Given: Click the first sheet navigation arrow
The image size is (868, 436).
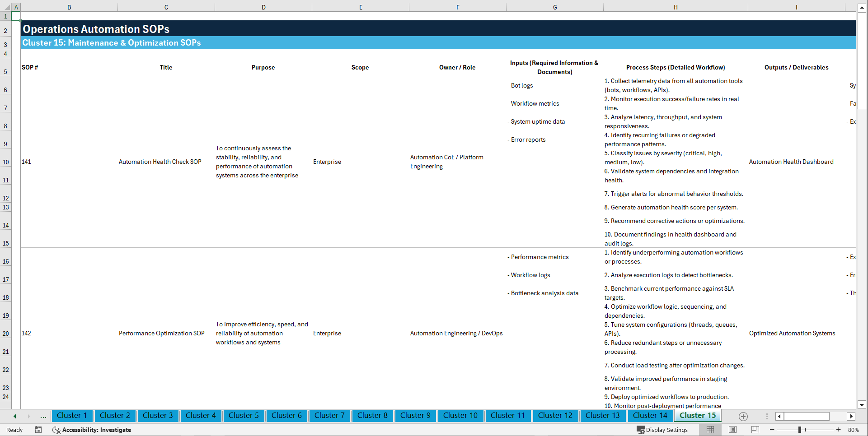Looking at the screenshot, I should (x=14, y=416).
